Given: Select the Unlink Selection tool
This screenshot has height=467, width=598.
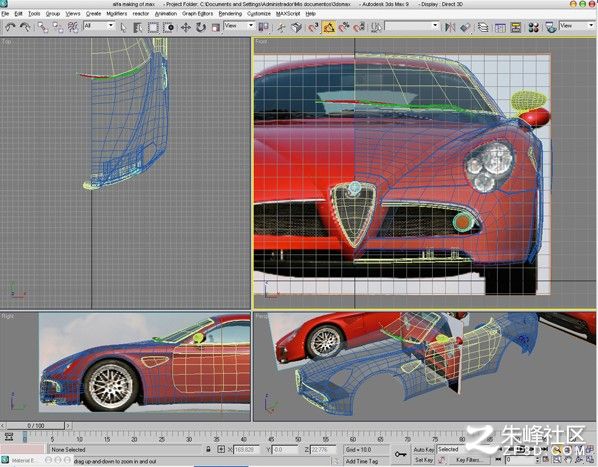Looking at the screenshot, I should 58,27.
